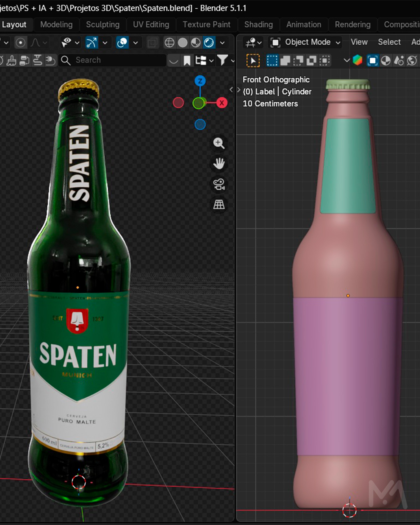Click the brush icon left of Search
420x525 pixels.
[11, 60]
